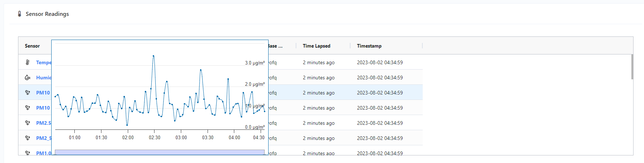Sort by the Time Lapsed column header
The image size is (644, 163).
[317, 46]
